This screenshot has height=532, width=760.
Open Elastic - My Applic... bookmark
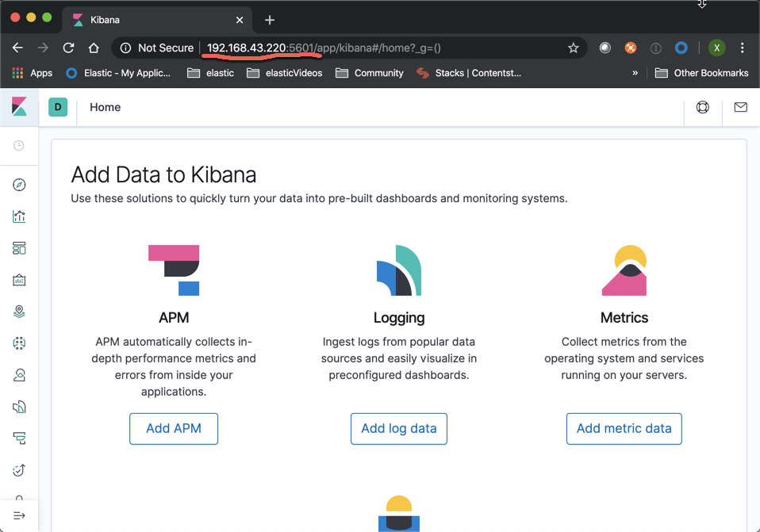(118, 73)
